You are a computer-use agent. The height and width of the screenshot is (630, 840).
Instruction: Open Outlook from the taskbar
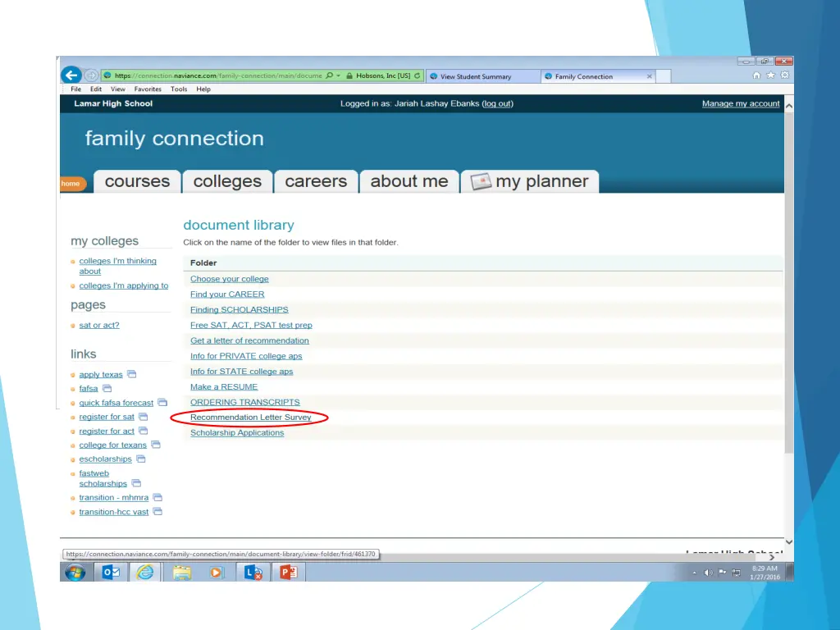point(109,572)
